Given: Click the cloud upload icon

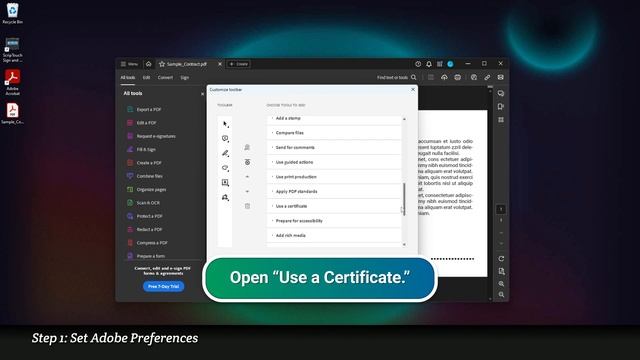Looking at the screenshot, I should click(444, 78).
